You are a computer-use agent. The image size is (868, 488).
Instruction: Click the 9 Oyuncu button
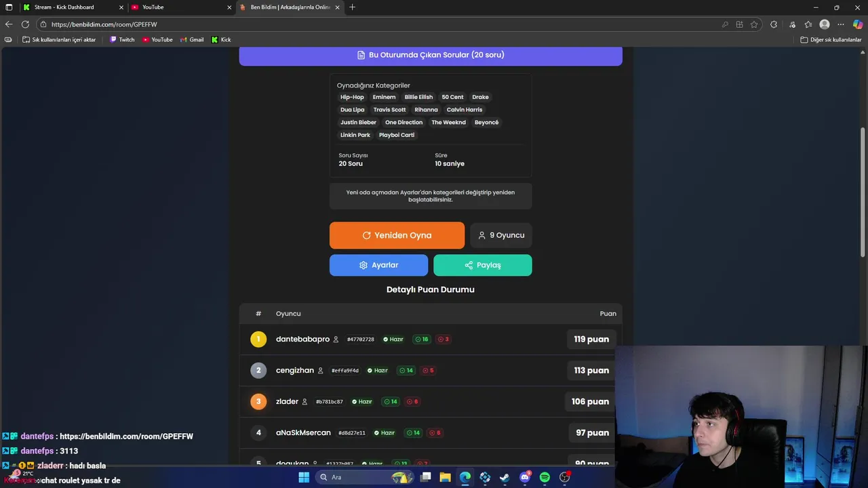pos(501,235)
